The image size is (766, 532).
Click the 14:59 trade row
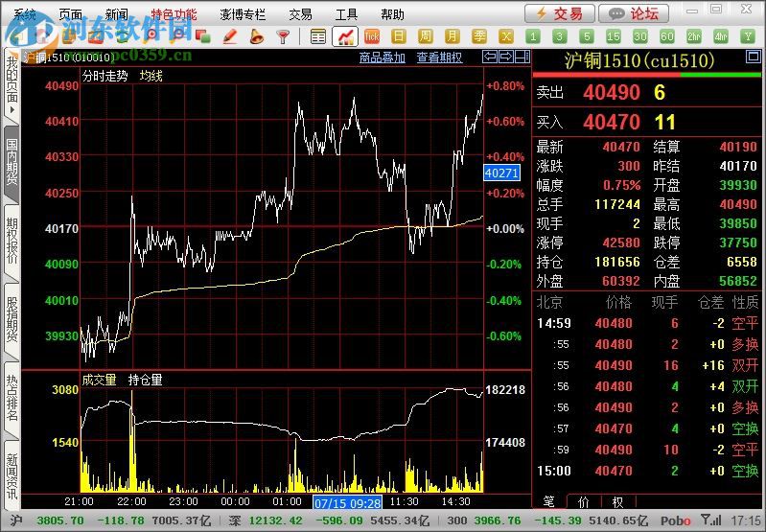[x=647, y=323]
